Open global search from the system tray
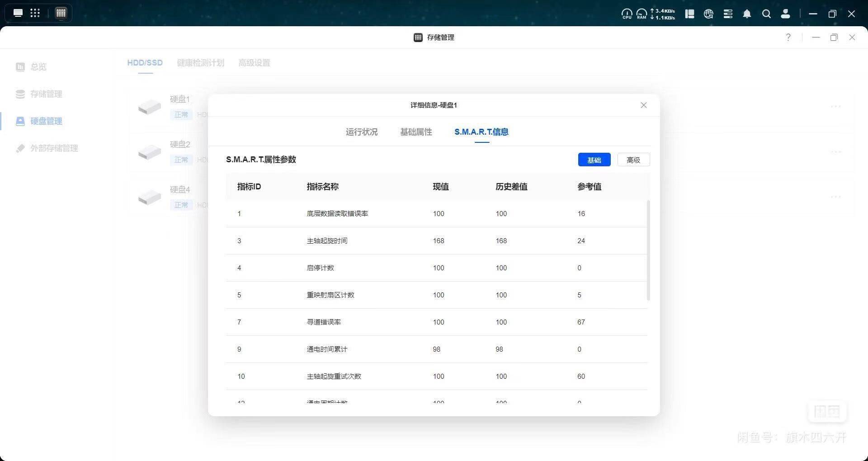This screenshot has width=868, height=461. (x=767, y=14)
